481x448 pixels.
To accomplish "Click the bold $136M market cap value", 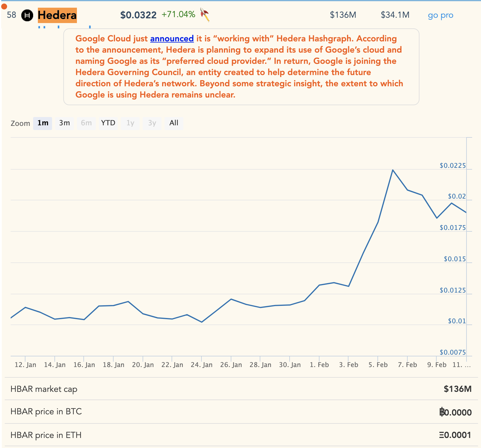I will point(458,389).
